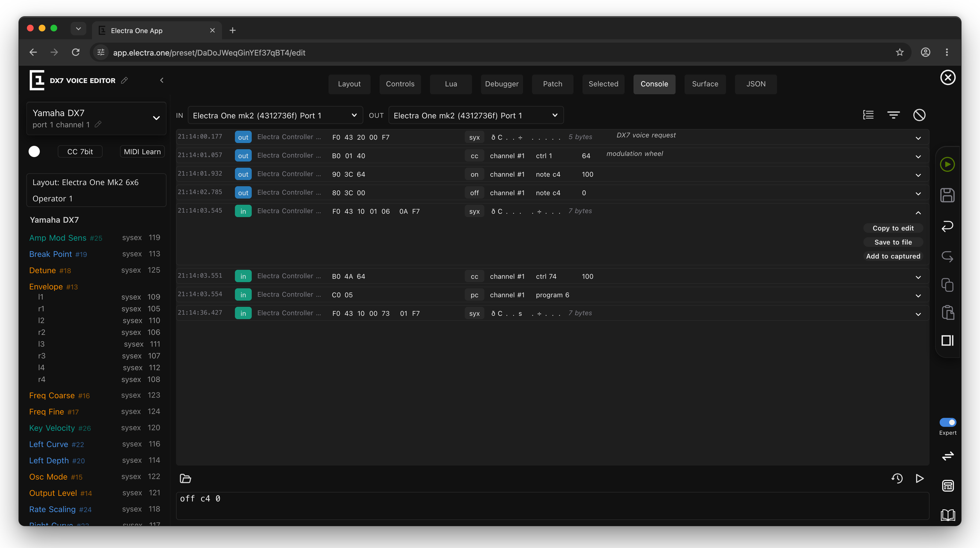Image resolution: width=980 pixels, height=548 pixels.
Task: Toggle the side panel layout icon
Action: [947, 340]
